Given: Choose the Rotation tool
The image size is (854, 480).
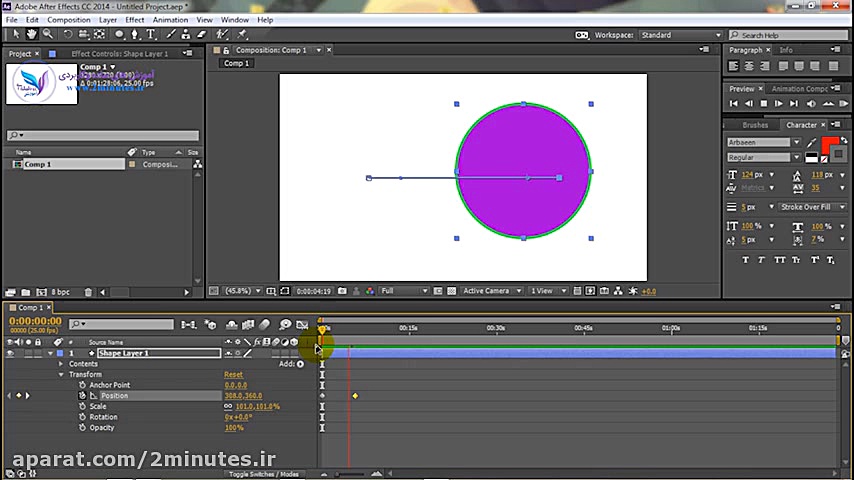Looking at the screenshot, I should click(67, 34).
